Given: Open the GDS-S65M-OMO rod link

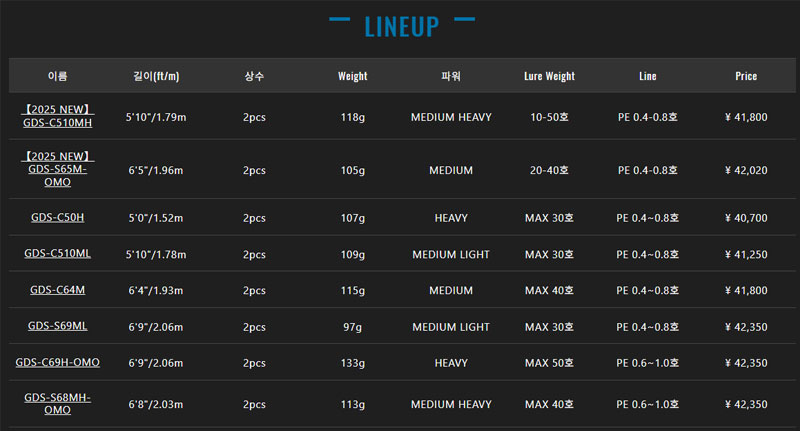Looking at the screenshot, I should coord(57,170).
